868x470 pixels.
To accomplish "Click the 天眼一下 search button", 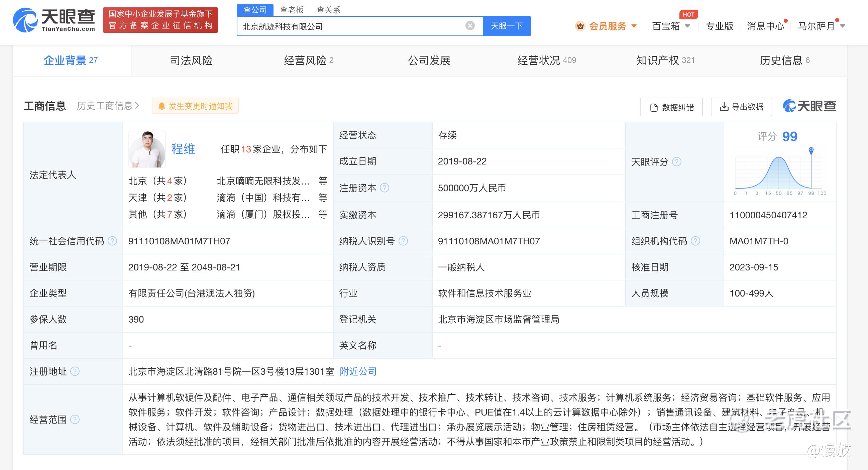I will coord(507,26).
